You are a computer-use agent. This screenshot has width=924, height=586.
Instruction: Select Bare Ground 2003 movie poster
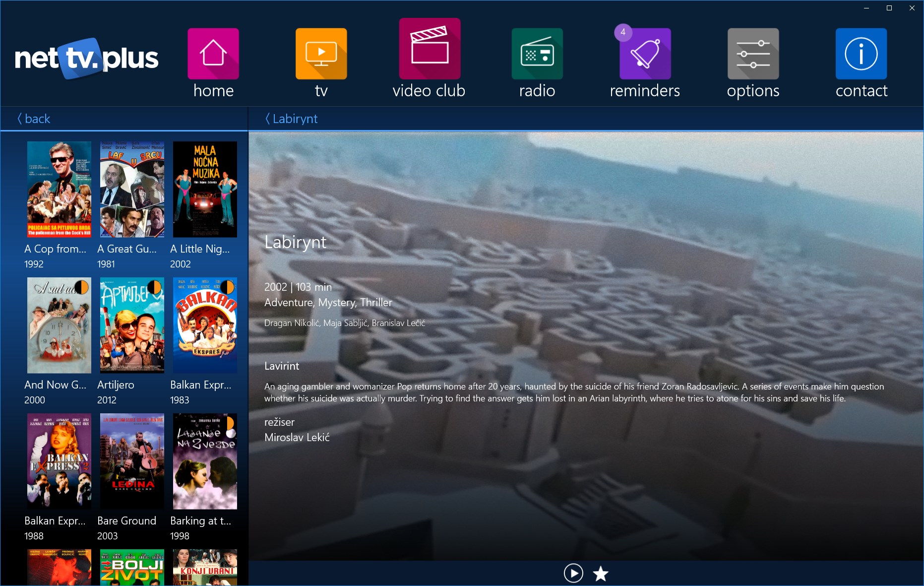point(132,461)
